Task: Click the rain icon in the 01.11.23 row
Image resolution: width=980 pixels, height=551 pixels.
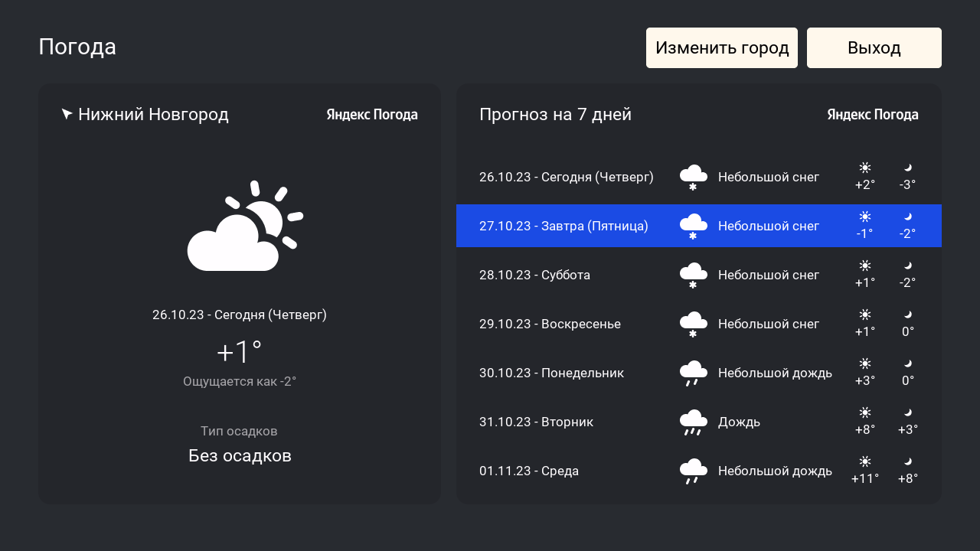Action: (x=693, y=471)
